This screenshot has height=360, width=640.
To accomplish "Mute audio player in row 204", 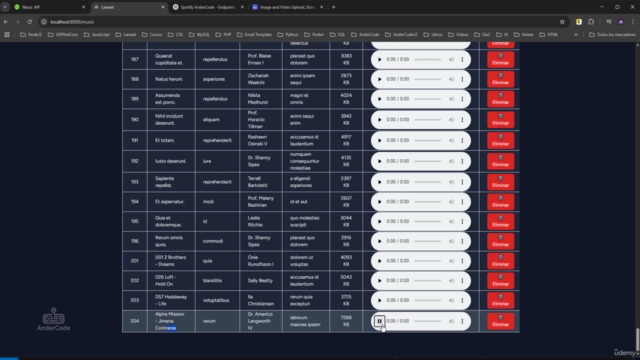I will pos(451,321).
